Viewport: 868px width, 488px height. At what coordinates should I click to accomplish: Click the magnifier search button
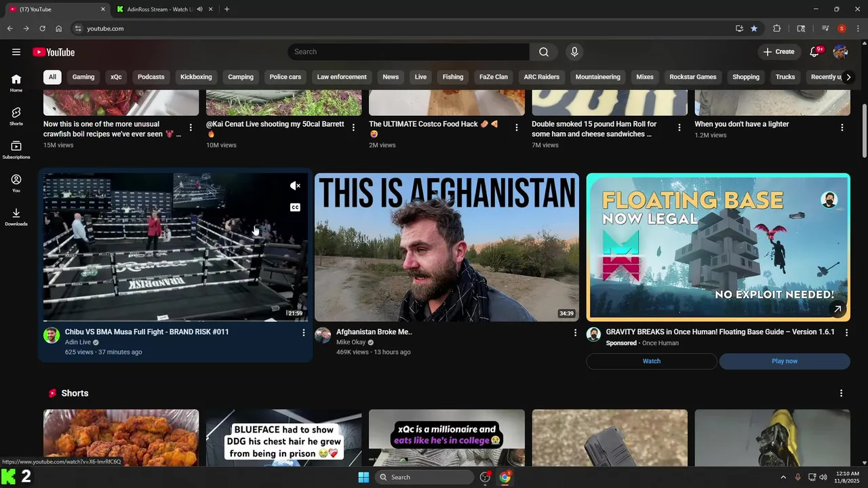544,52
